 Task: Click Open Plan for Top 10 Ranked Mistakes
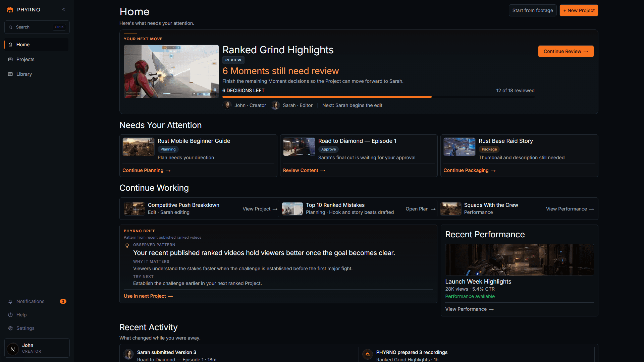(x=421, y=209)
